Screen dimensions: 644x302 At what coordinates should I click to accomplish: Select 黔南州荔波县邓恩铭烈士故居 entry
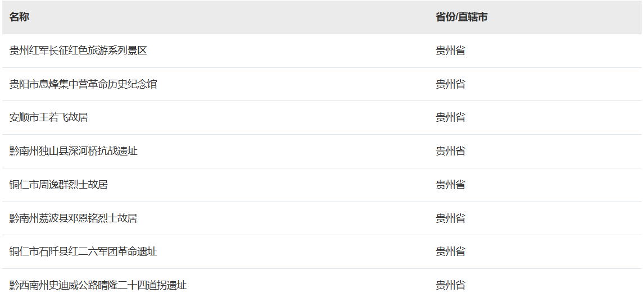tap(73, 218)
